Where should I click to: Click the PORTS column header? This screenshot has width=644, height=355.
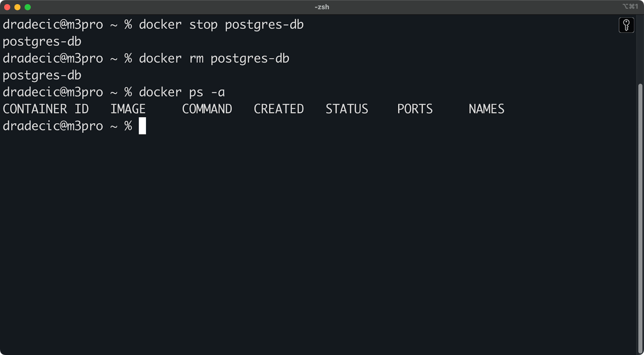tap(415, 109)
